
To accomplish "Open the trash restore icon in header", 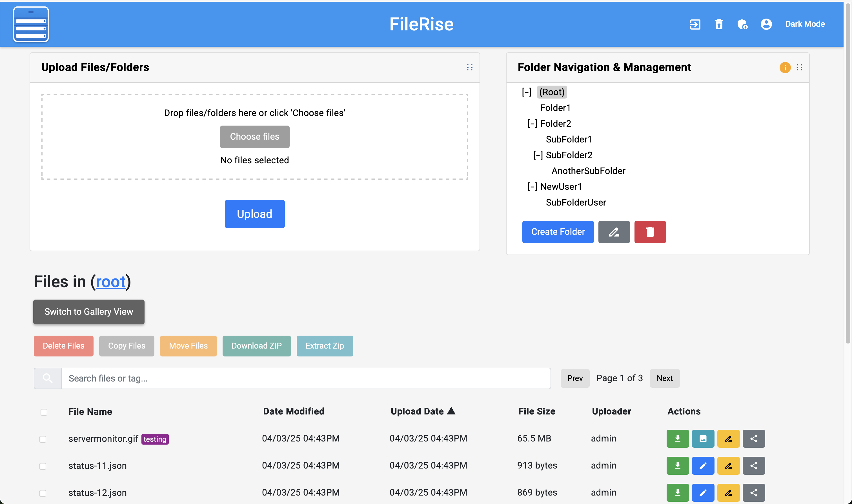I will [719, 24].
